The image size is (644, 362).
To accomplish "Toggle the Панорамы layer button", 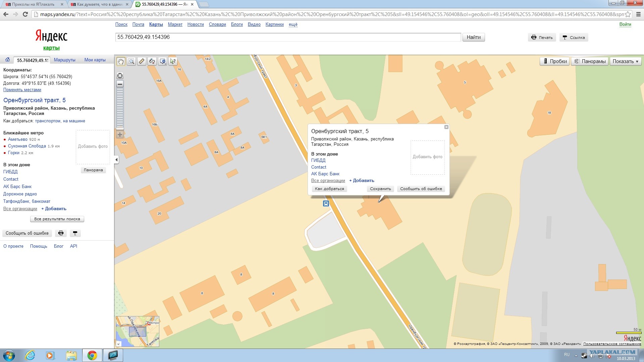I will tap(590, 61).
